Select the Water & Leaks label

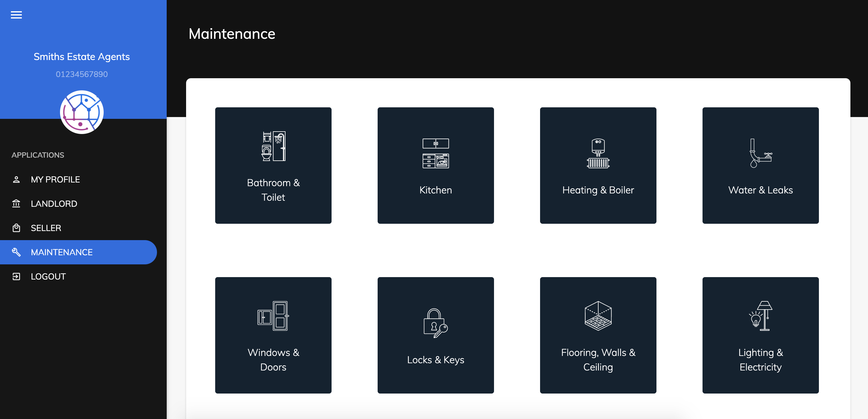click(760, 190)
